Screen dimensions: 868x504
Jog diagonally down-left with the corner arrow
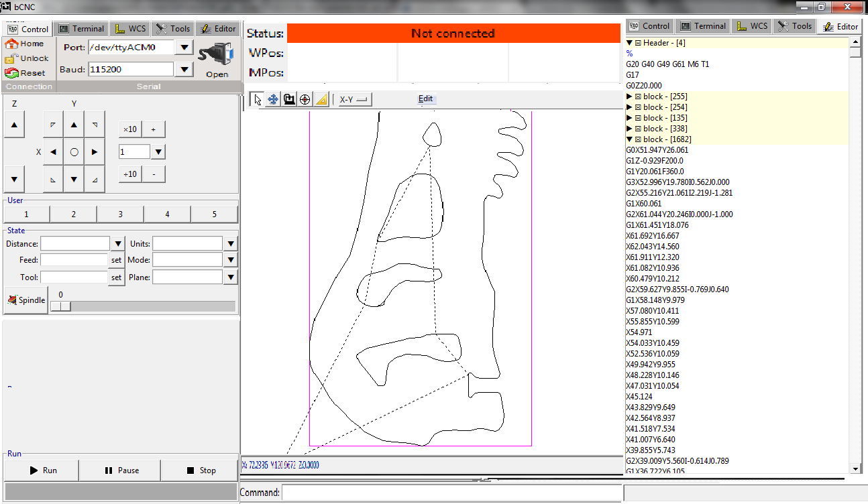pyautogui.click(x=53, y=179)
